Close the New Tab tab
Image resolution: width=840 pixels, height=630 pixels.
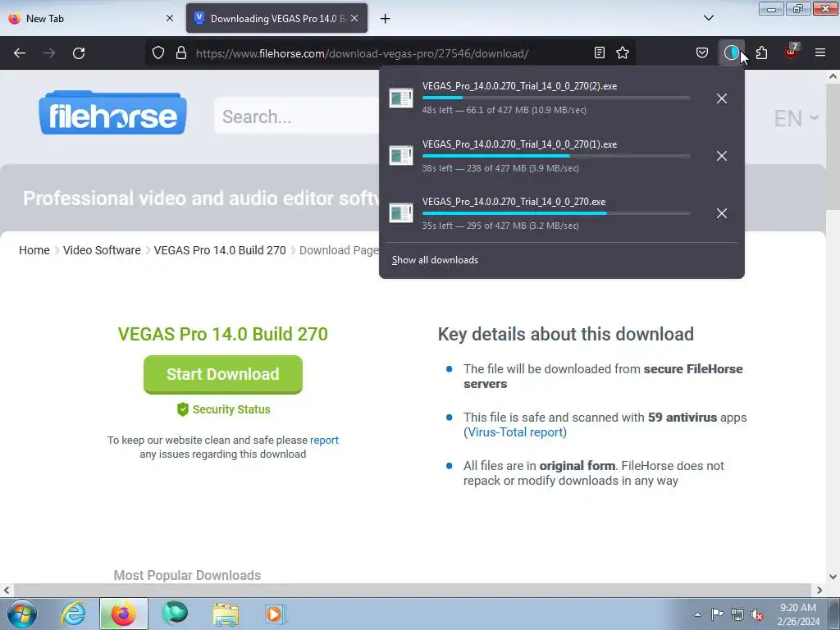pyautogui.click(x=170, y=18)
